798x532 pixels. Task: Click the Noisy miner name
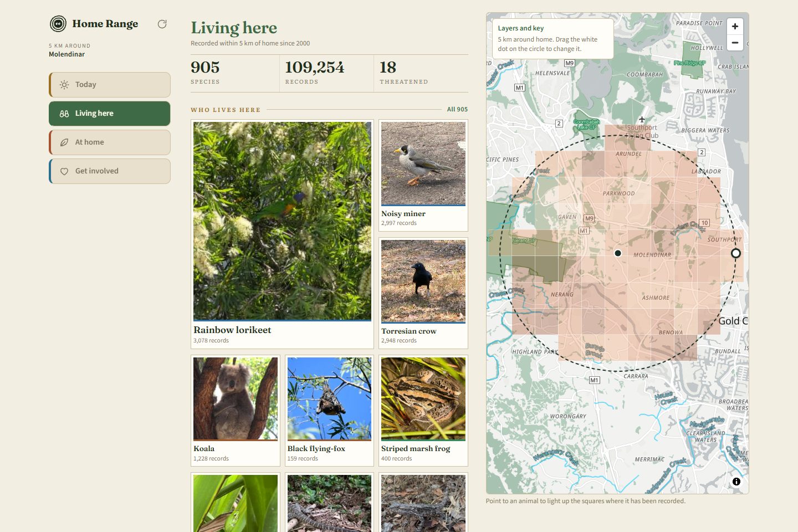[403, 213]
